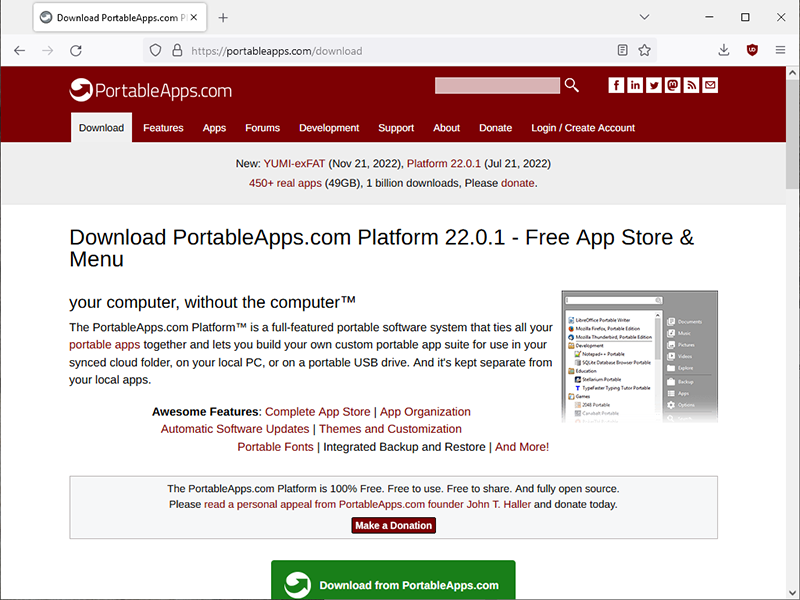The image size is (800, 600).
Task: Click the Twitter bird icon
Action: (x=654, y=86)
